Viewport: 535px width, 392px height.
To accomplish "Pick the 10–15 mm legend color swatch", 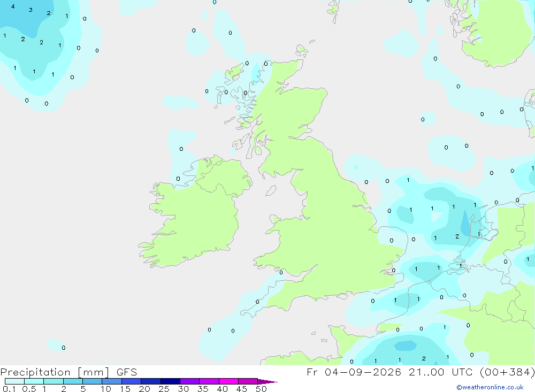I will pyautogui.click(x=112, y=381).
